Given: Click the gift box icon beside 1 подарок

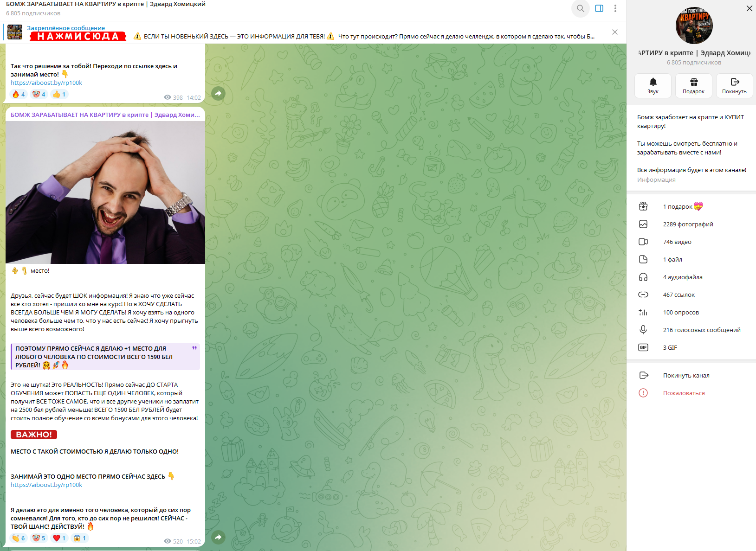Looking at the screenshot, I should [x=643, y=206].
